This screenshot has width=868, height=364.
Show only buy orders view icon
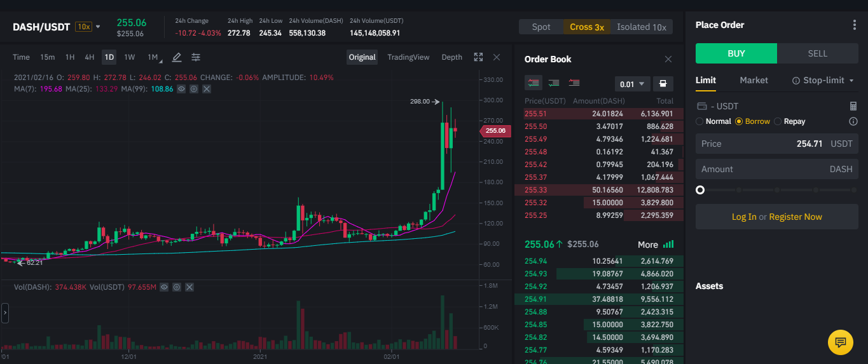554,83
